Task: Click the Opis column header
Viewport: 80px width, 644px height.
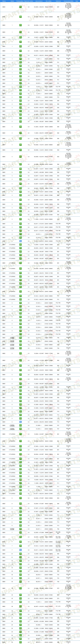Action: [x=77, y=1]
